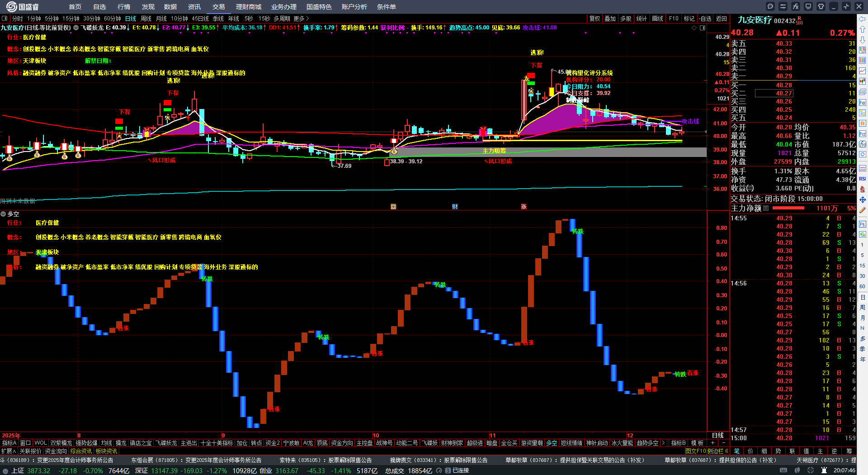
Task: Toggle the 复权 price adjustment button
Action: click(x=595, y=19)
